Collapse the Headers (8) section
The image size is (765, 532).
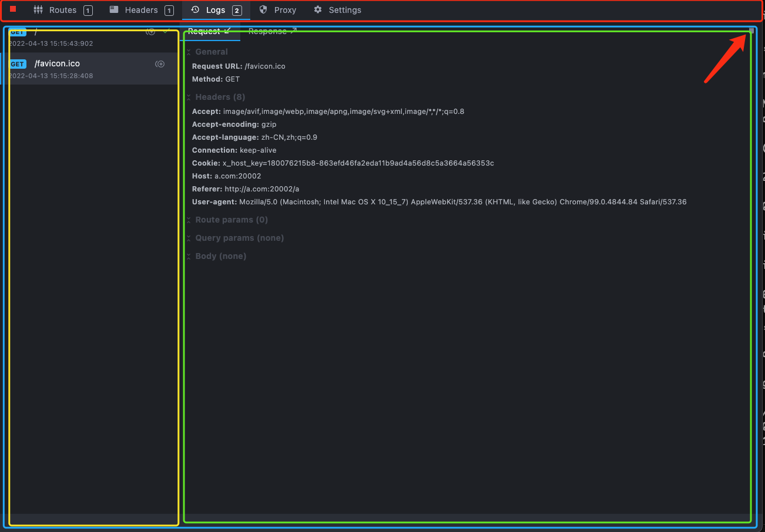[x=216, y=97]
